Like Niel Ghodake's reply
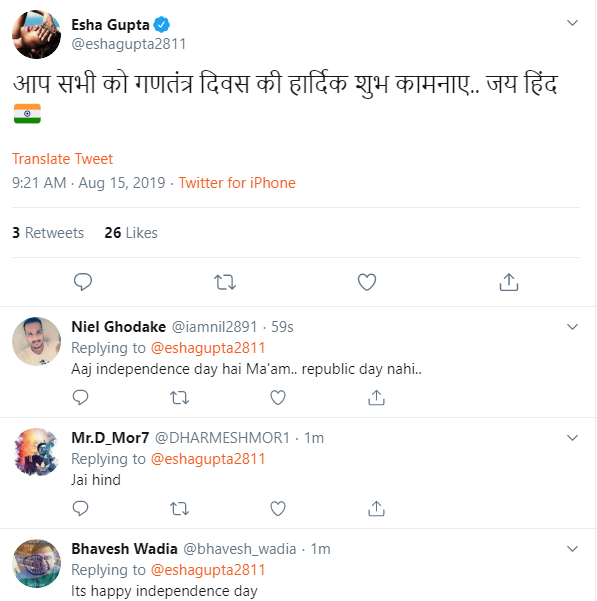Viewport: 597px width, 601px height. [278, 397]
